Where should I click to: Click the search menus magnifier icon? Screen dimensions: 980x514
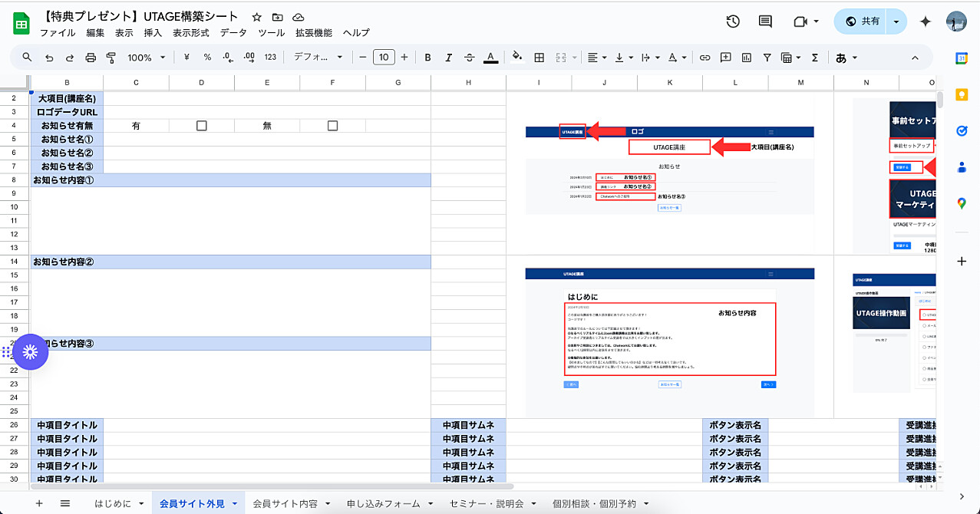[28, 58]
